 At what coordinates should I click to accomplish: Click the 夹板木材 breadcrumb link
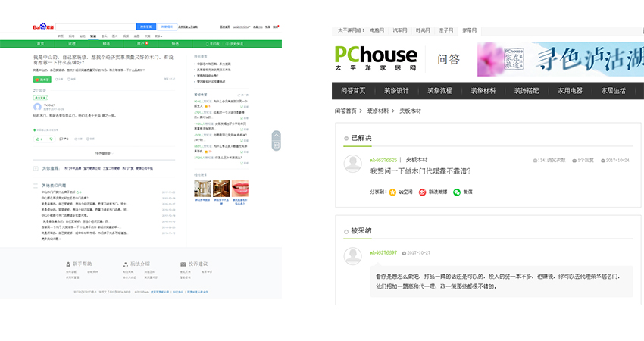411,111
